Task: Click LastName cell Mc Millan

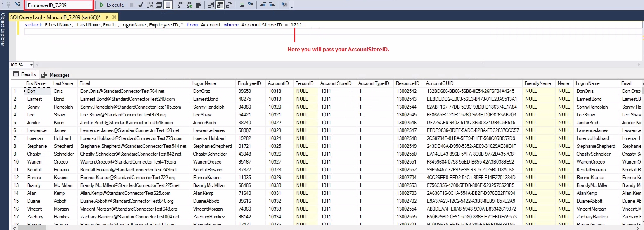Action: click(x=64, y=185)
